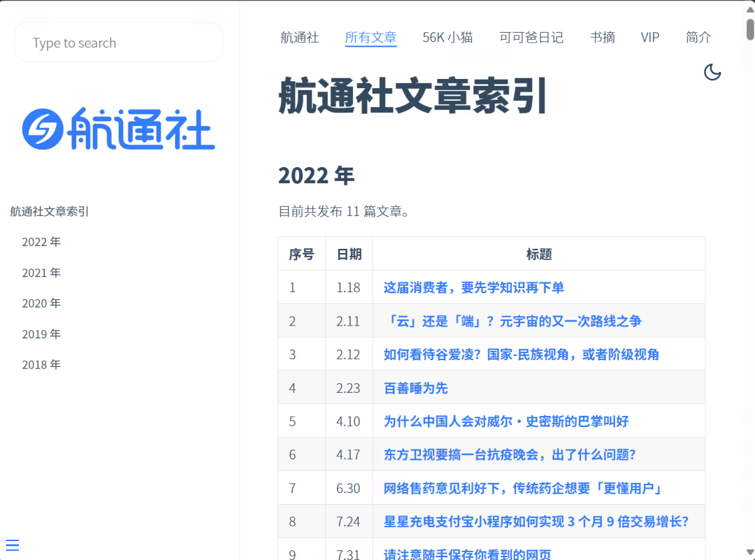Click the 航通社 logo image
The height and width of the screenshot is (560, 755).
click(118, 129)
